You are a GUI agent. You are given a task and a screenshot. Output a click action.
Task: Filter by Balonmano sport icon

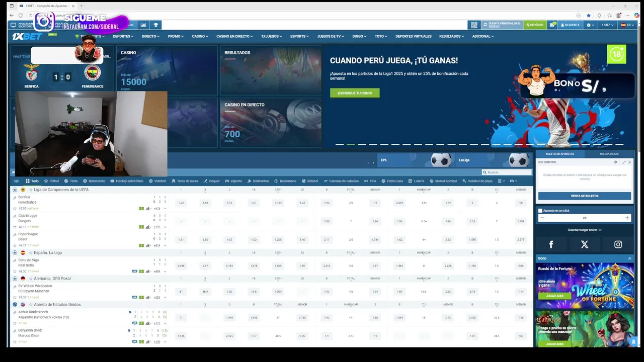pyautogui.click(x=285, y=181)
